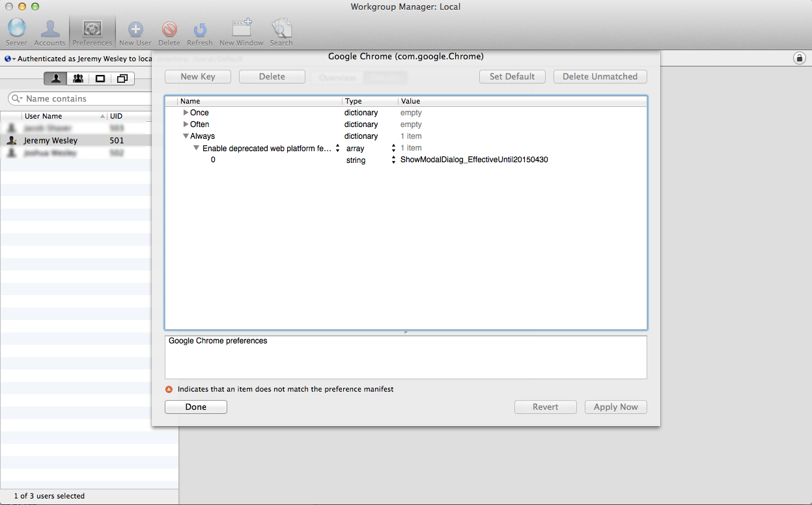
Task: Expand the Often dictionary row
Action: pos(186,124)
